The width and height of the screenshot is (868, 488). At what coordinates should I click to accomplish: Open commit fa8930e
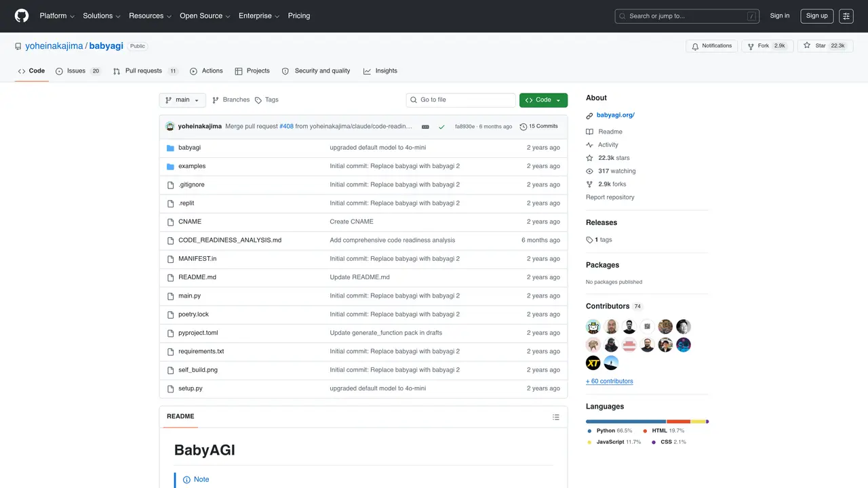tap(465, 127)
